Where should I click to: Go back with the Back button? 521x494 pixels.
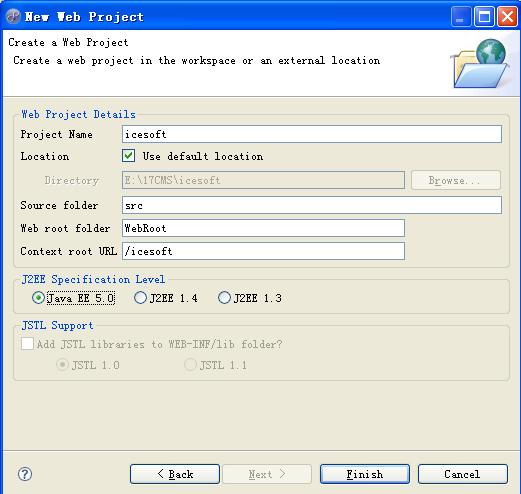175,474
